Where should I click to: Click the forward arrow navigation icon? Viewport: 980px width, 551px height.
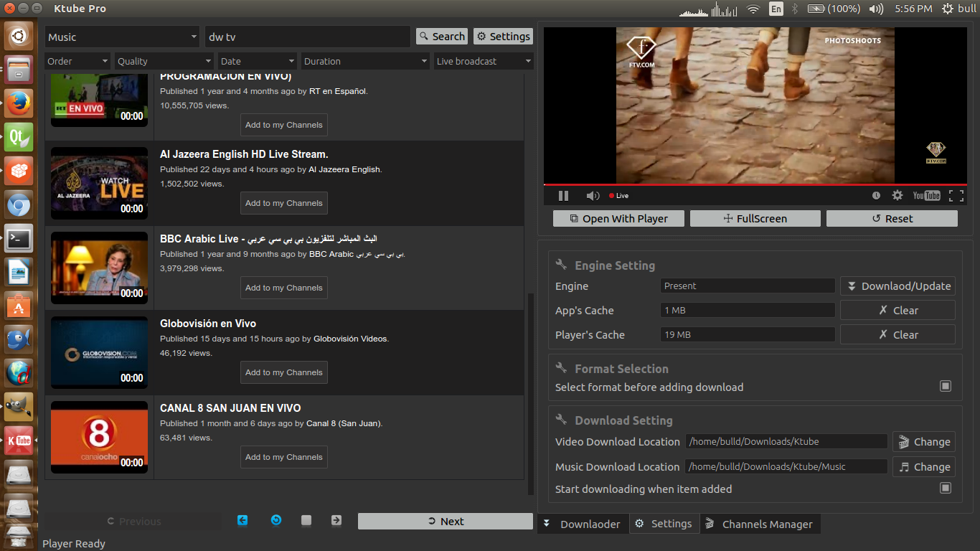(336, 520)
